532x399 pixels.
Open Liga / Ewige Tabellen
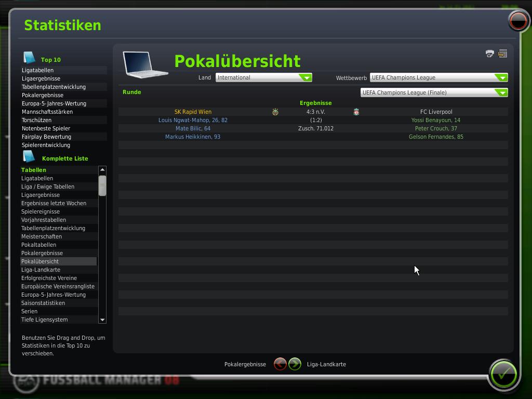[48, 187]
